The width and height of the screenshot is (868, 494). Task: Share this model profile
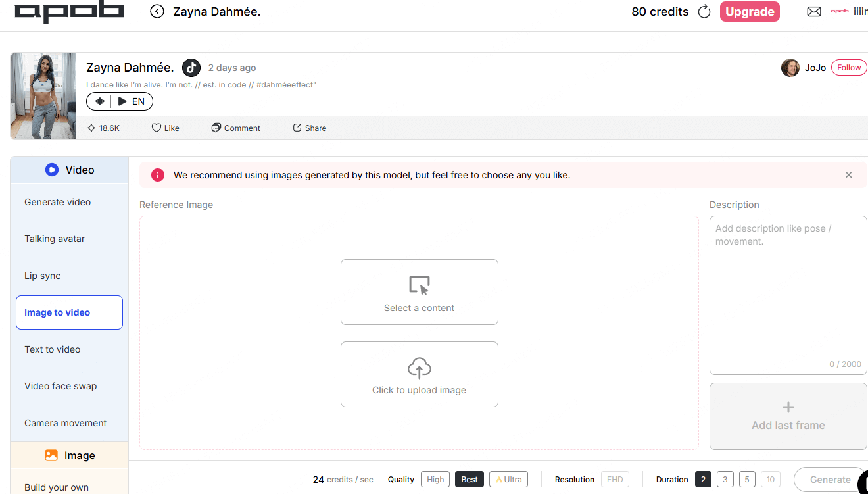310,128
